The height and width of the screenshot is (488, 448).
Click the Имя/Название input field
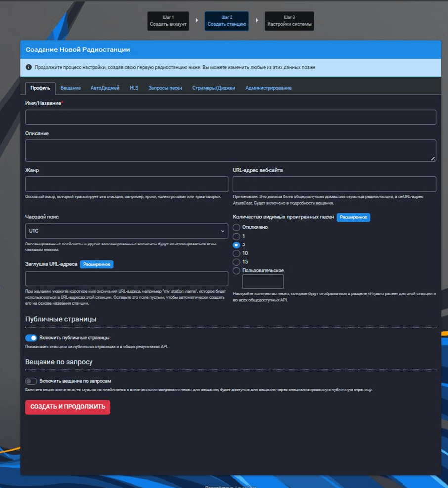[x=230, y=117]
